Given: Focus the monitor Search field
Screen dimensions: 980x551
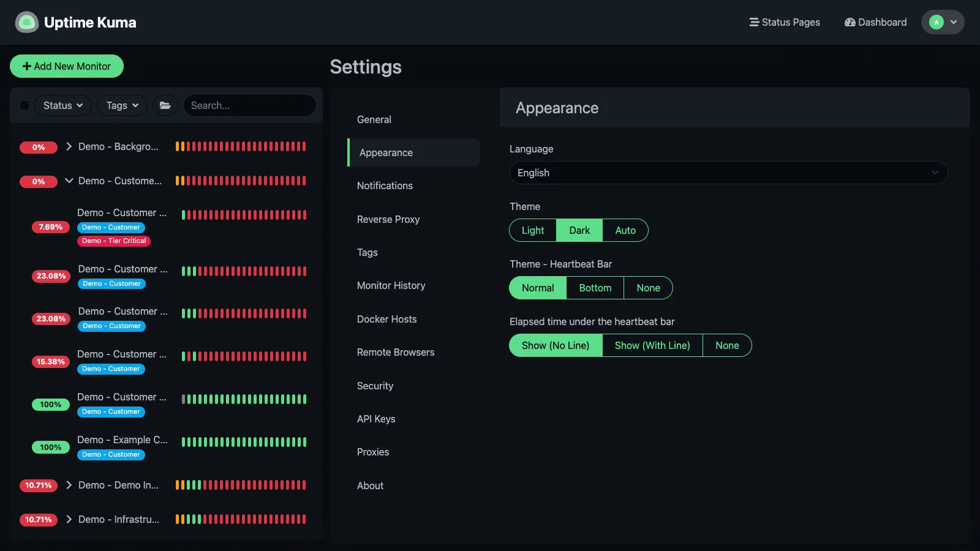Looking at the screenshot, I should 250,105.
